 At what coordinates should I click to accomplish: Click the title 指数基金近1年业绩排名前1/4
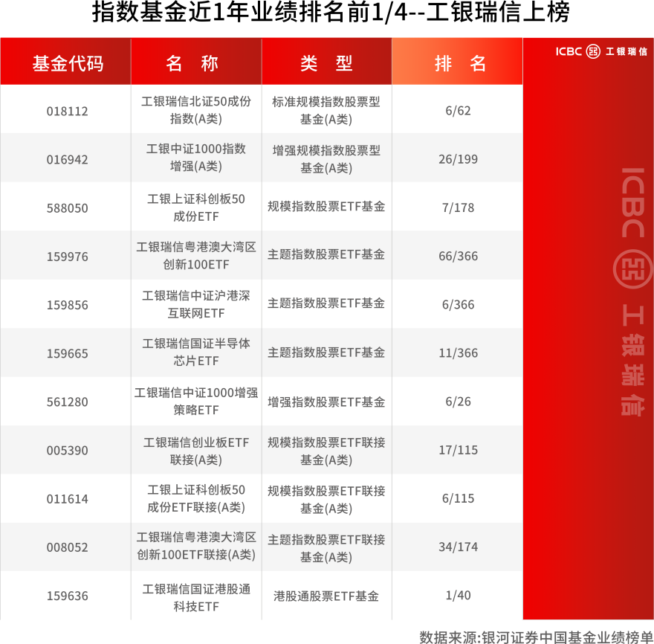tap(250, 13)
